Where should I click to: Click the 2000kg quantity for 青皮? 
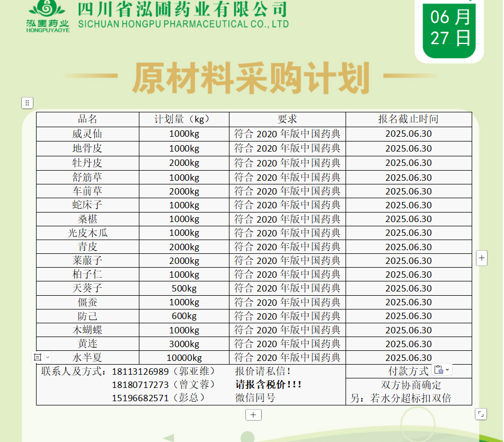184,246
